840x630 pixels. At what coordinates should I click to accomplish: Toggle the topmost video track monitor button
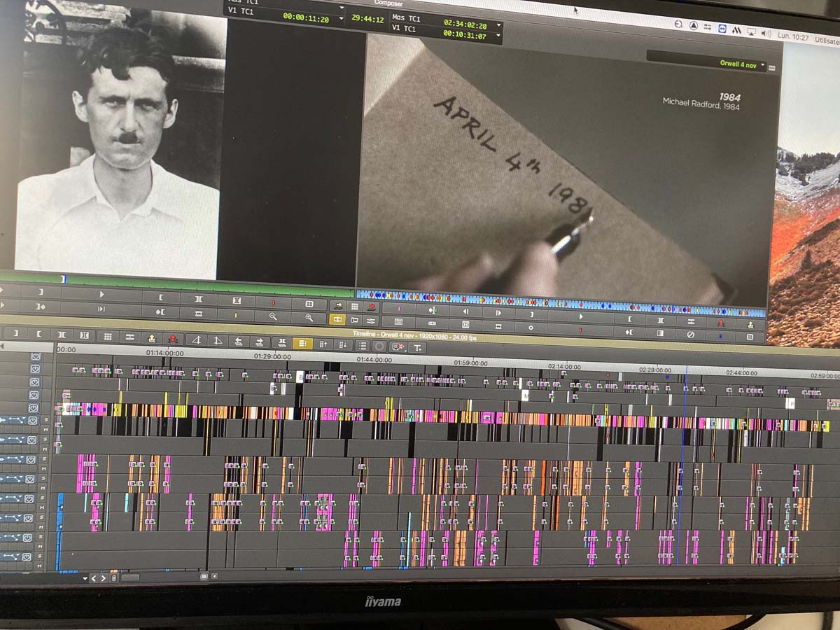coord(36,356)
